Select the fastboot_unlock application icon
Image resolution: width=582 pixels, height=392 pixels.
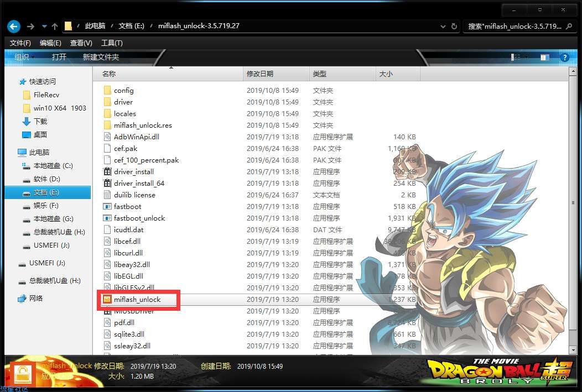pyautogui.click(x=107, y=218)
